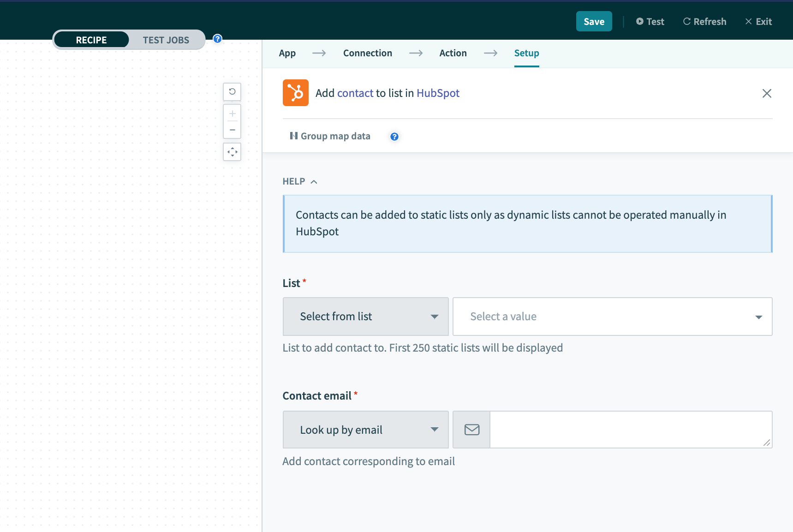
Task: Open the Look up by email dropdown
Action: [365, 430]
